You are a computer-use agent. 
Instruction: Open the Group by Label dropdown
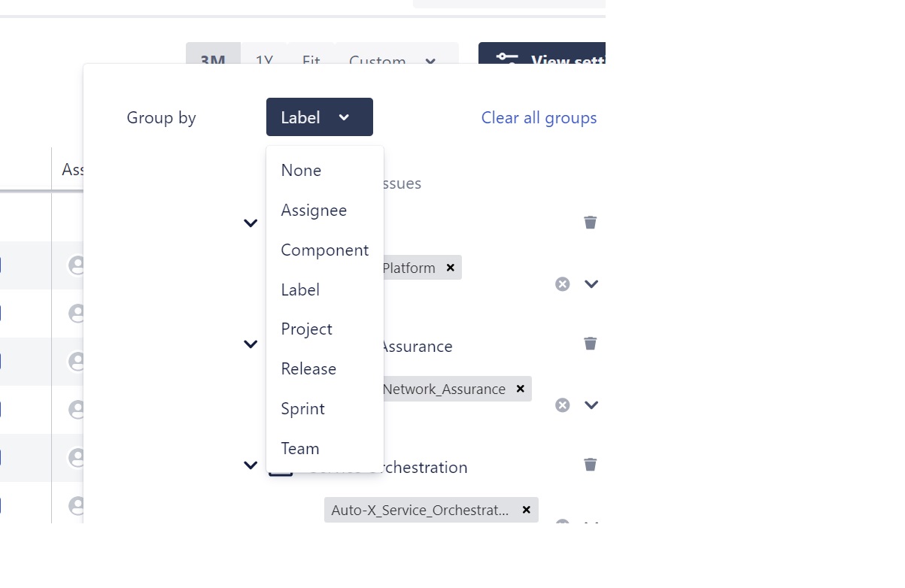click(x=319, y=117)
